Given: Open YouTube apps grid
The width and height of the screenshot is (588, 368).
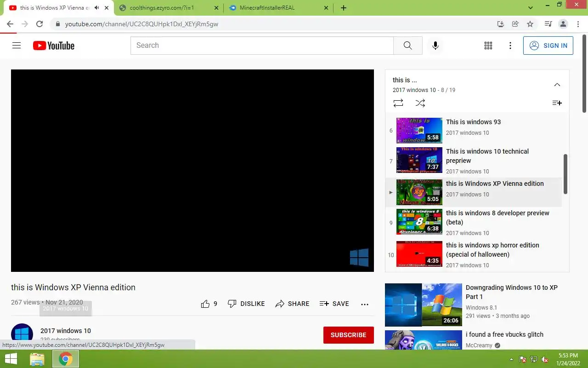Looking at the screenshot, I should (x=488, y=46).
